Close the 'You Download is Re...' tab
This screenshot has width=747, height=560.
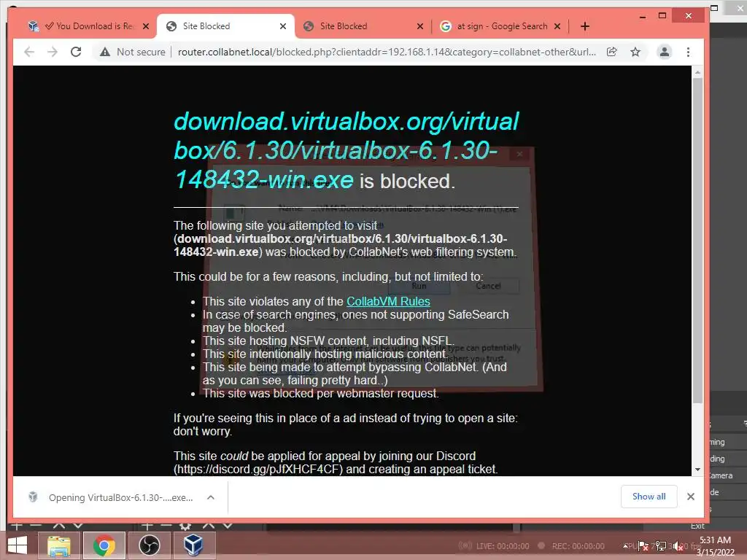[x=146, y=26]
